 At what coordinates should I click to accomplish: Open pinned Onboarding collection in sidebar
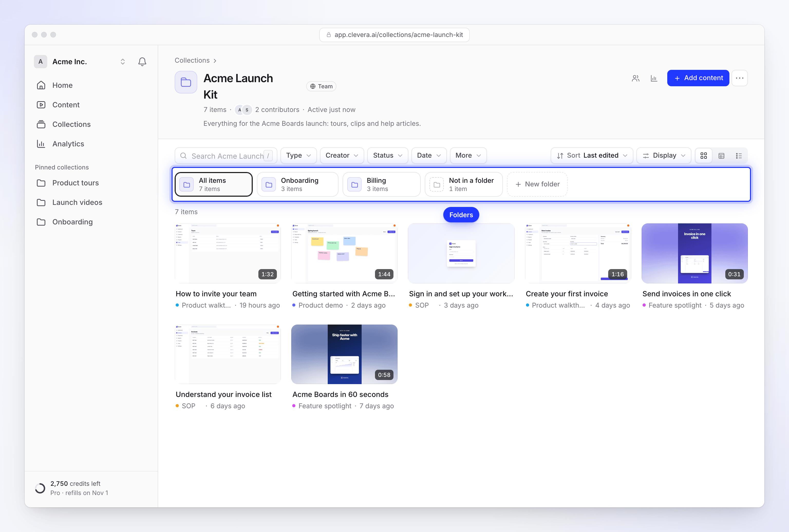point(91,222)
